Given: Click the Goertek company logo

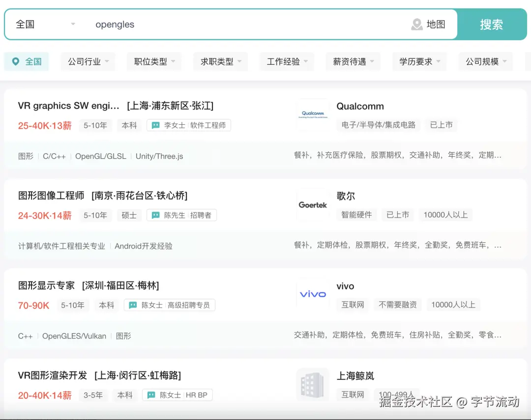Looking at the screenshot, I should 313,204.
